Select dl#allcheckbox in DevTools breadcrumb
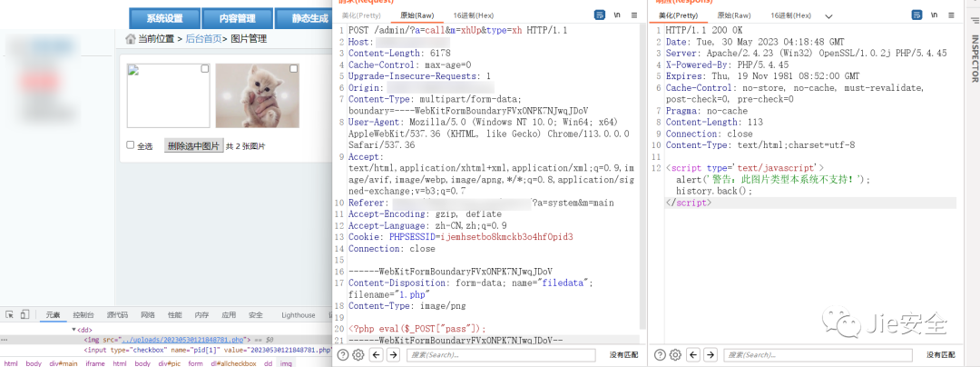 click(x=233, y=363)
